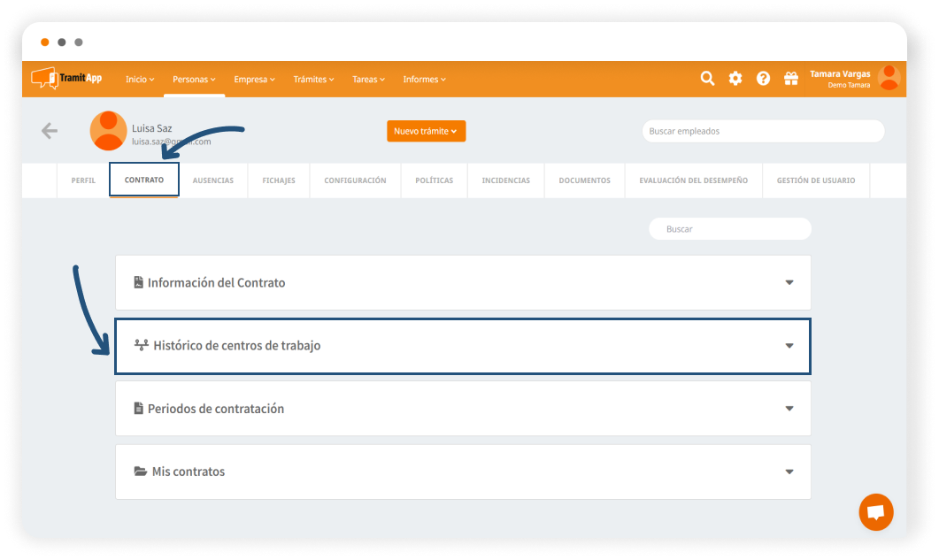This screenshot has height=560, width=939.
Task: Click the Buscar empleados search field
Action: [763, 131]
